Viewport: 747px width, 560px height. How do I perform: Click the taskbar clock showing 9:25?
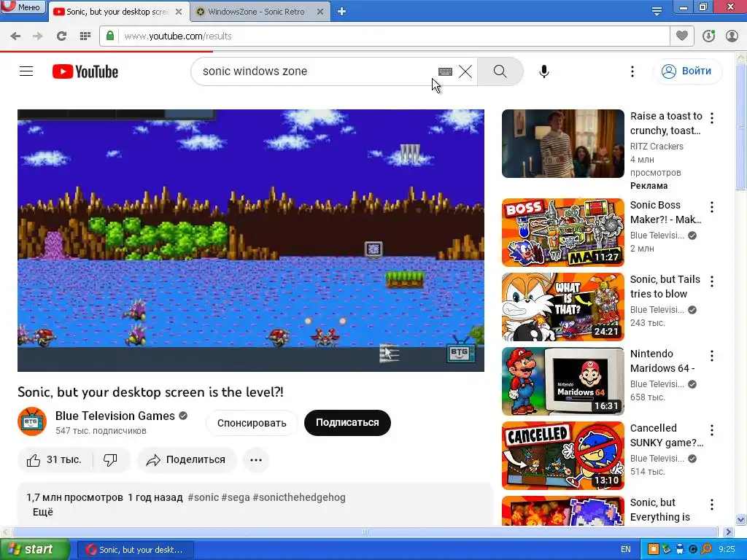[727, 550]
